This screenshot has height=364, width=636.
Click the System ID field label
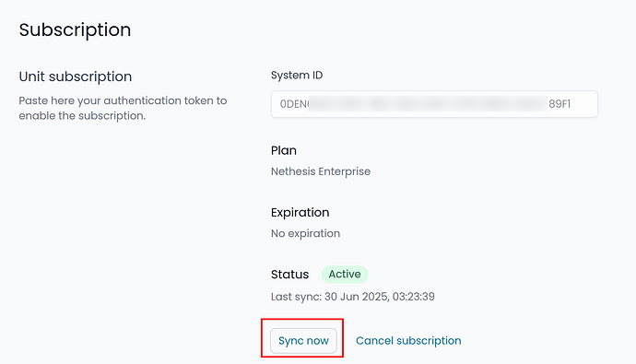(297, 75)
